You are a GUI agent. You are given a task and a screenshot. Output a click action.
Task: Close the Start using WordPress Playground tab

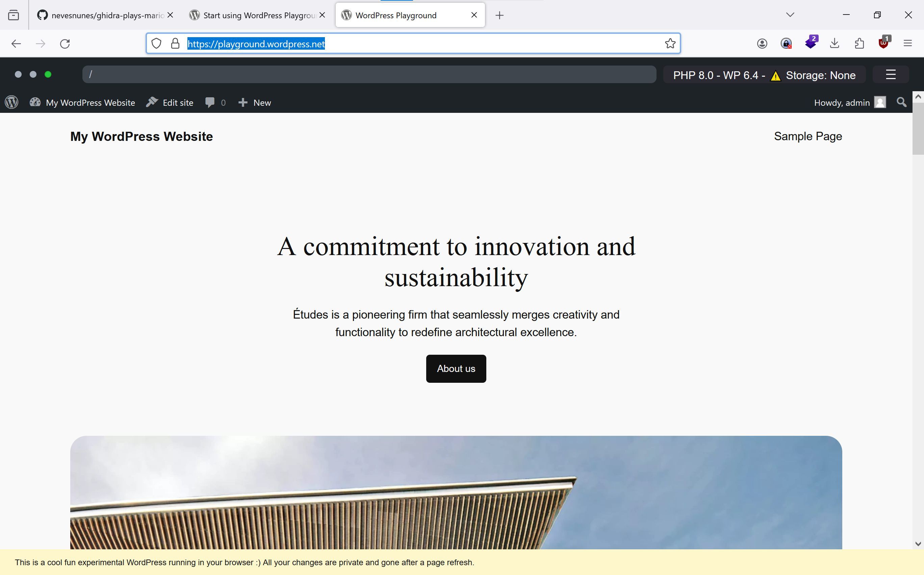point(322,15)
